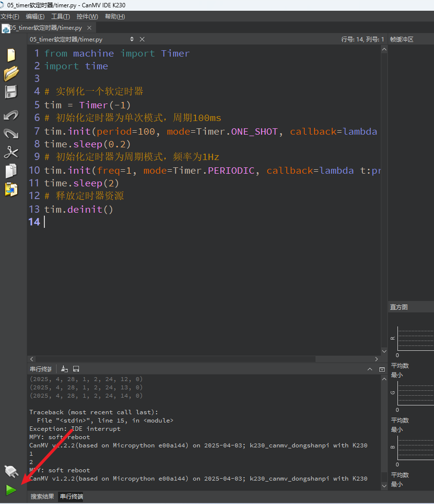Open the 帮助(H) menu
Image resolution: width=434 pixels, height=504 pixels.
[115, 17]
